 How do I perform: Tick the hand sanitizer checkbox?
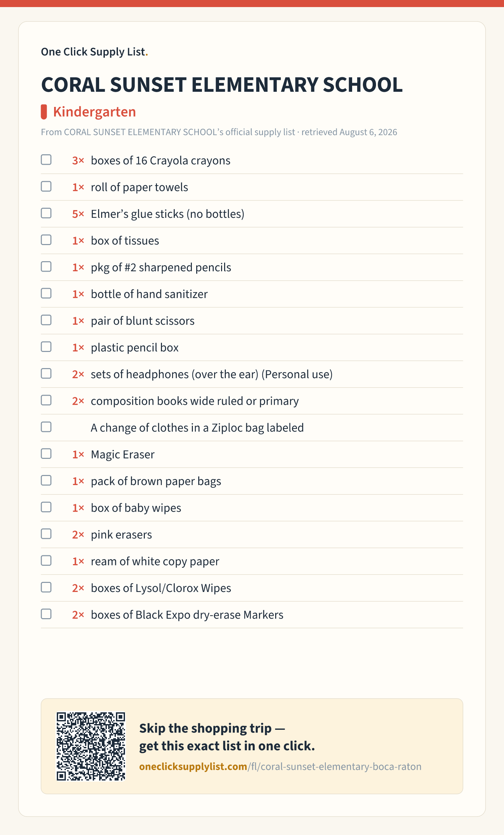(46, 293)
